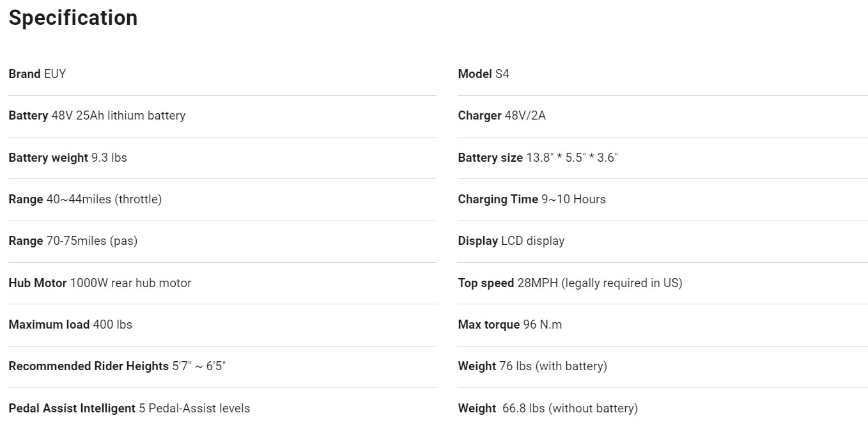Viewport: 868px width, 429px height.
Task: Click Weight 76 lbs with battery entry
Action: 532,366
